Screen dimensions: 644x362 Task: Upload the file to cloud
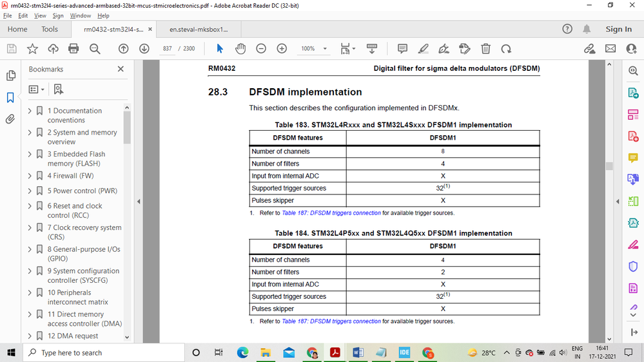click(53, 49)
